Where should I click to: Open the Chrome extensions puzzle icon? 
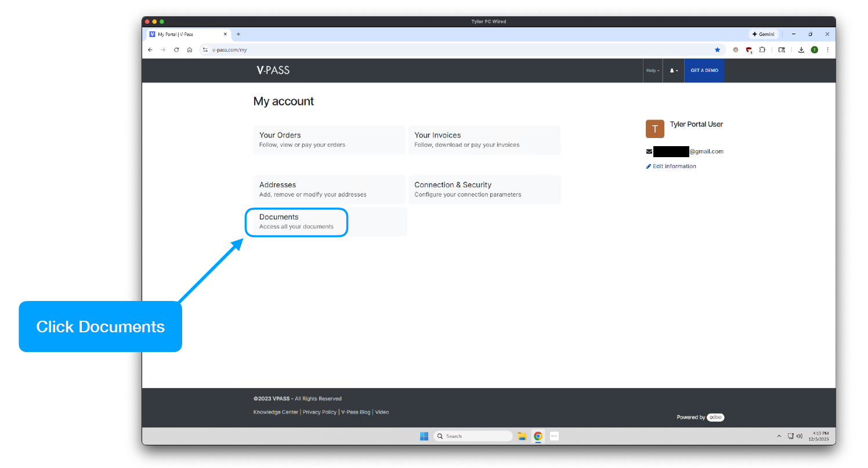tap(762, 50)
